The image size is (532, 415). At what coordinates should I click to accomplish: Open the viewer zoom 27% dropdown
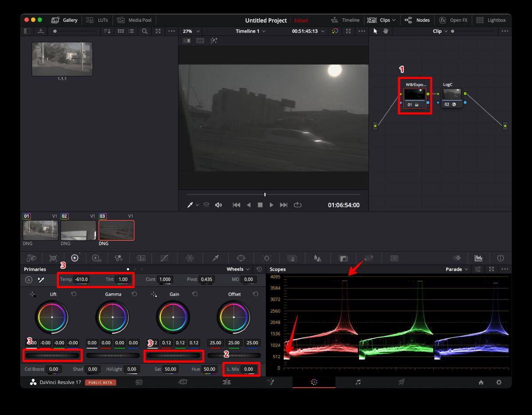(x=191, y=31)
